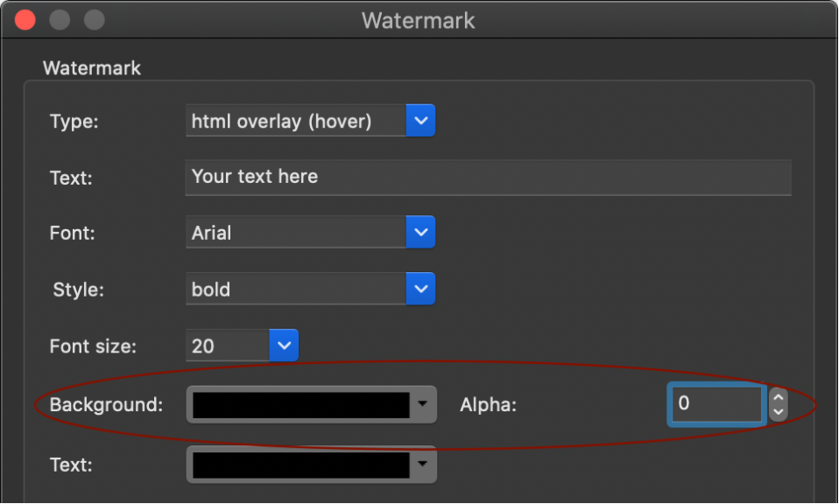The image size is (839, 504).
Task: Expand the Font size dropdown arrow
Action: 284,346
